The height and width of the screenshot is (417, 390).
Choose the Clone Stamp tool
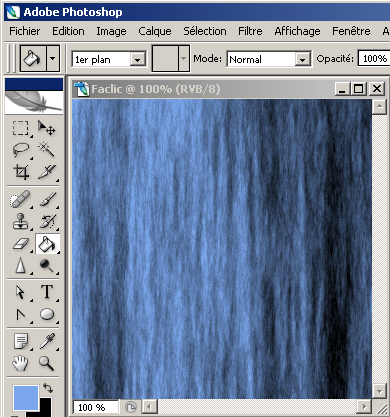pyautogui.click(x=20, y=221)
